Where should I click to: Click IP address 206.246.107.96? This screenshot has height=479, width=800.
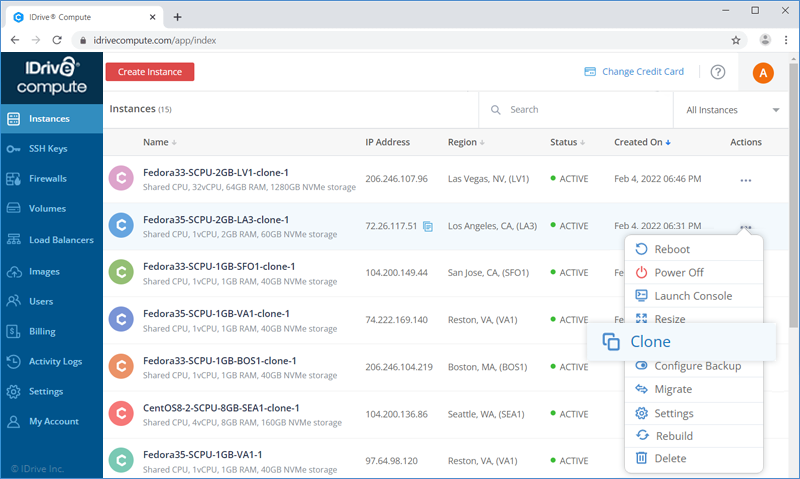tap(396, 179)
